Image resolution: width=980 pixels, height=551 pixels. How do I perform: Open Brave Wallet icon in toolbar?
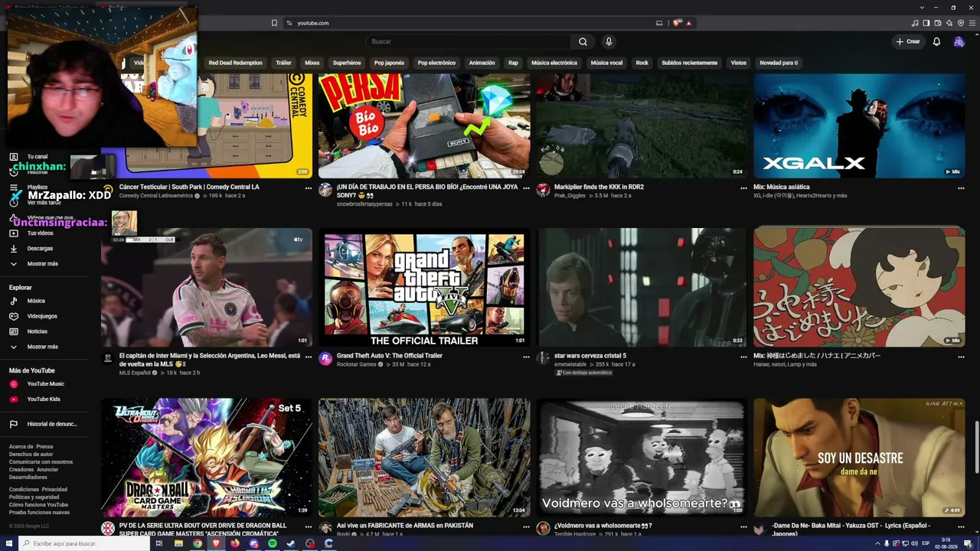click(938, 23)
